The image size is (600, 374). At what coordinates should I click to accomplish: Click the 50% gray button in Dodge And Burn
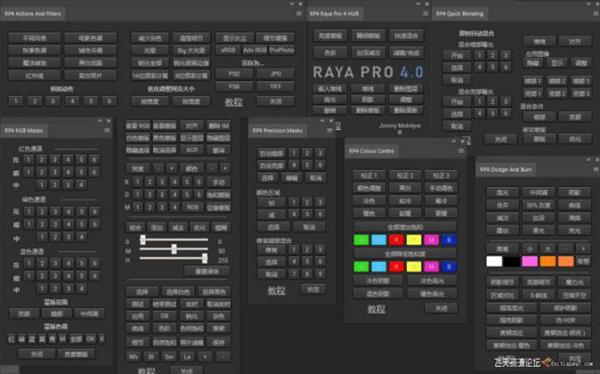tap(538, 205)
